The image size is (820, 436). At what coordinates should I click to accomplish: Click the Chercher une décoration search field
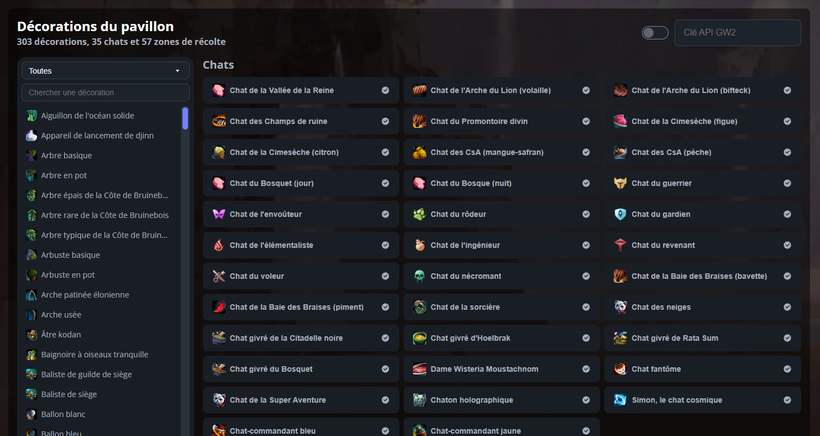coord(105,93)
